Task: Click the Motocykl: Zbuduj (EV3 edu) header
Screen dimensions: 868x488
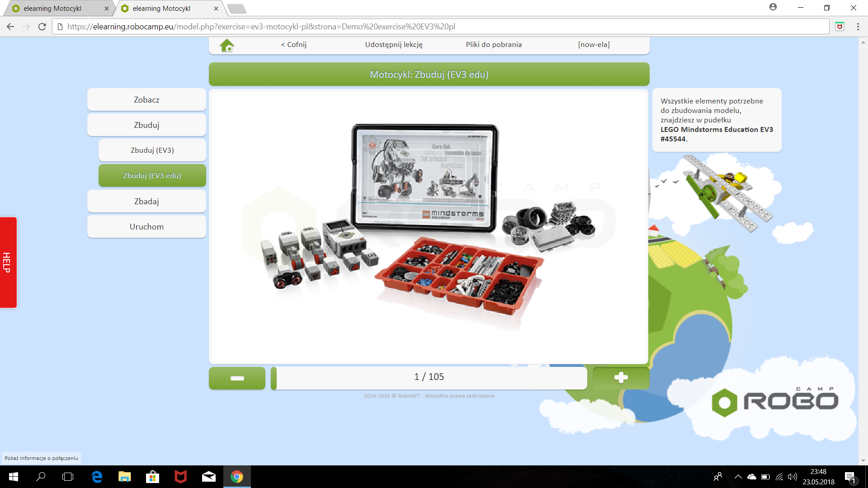Action: tap(429, 75)
